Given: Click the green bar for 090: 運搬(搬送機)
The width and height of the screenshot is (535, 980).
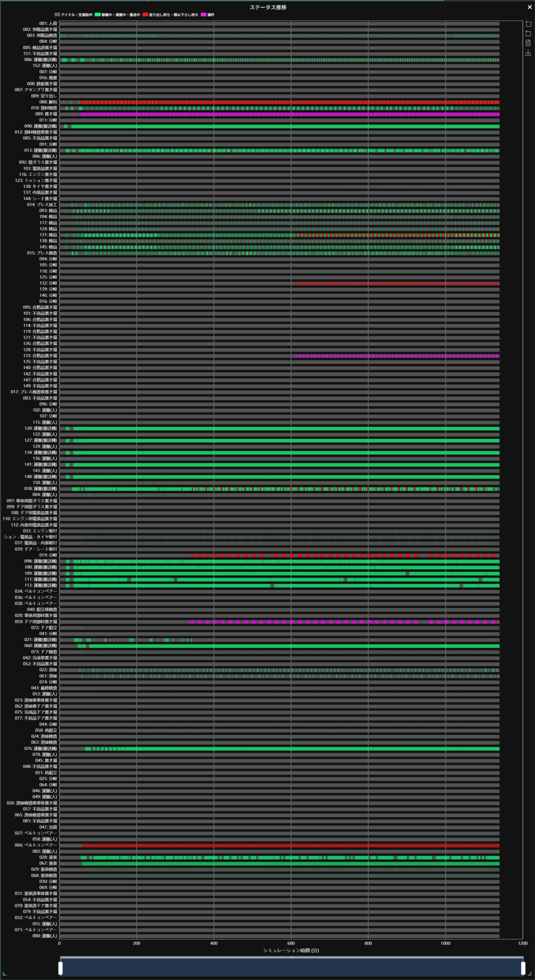Looking at the screenshot, I should [291, 126].
